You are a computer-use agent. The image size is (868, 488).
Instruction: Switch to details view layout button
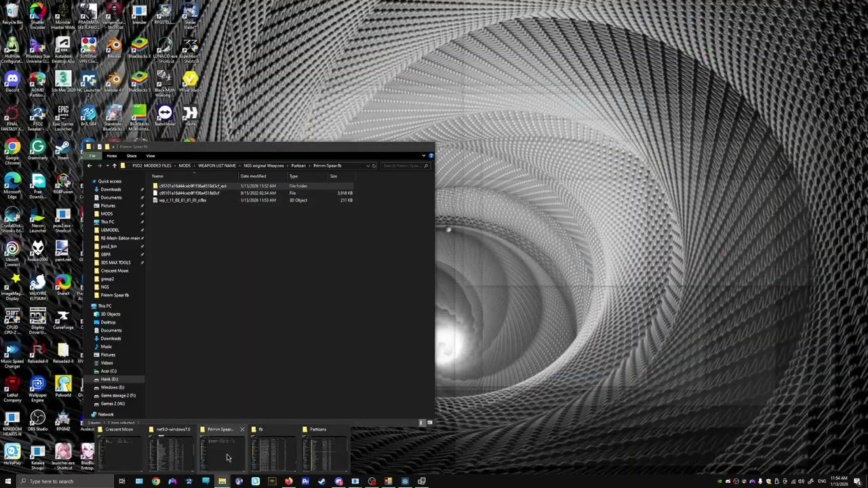422,422
